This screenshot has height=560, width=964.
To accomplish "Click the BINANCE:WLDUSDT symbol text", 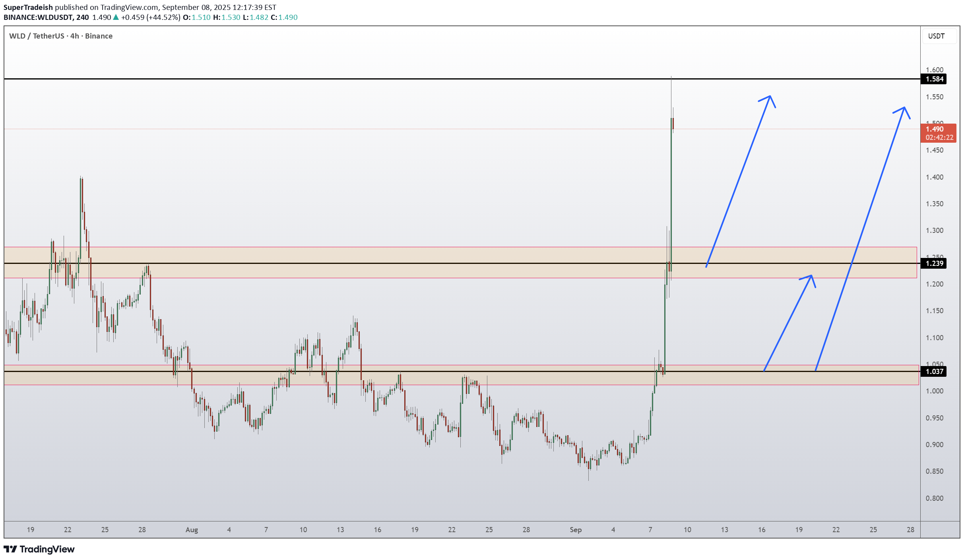I will click(x=38, y=17).
